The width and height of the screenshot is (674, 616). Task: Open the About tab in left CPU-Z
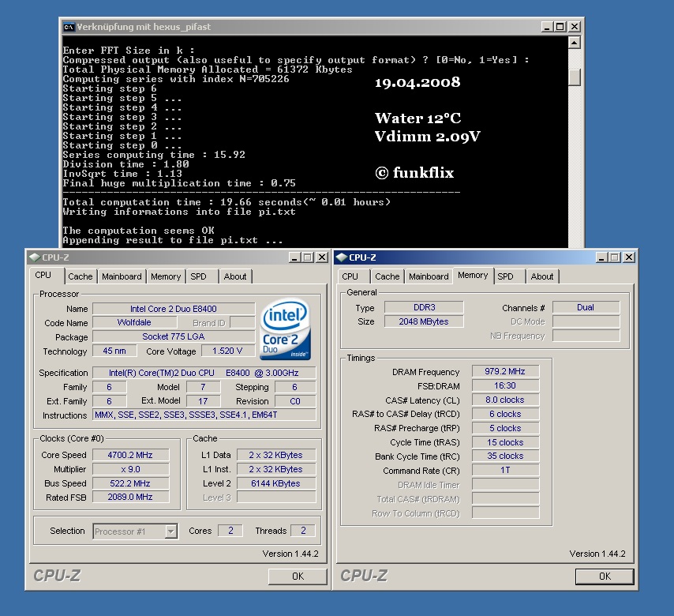pos(235,276)
